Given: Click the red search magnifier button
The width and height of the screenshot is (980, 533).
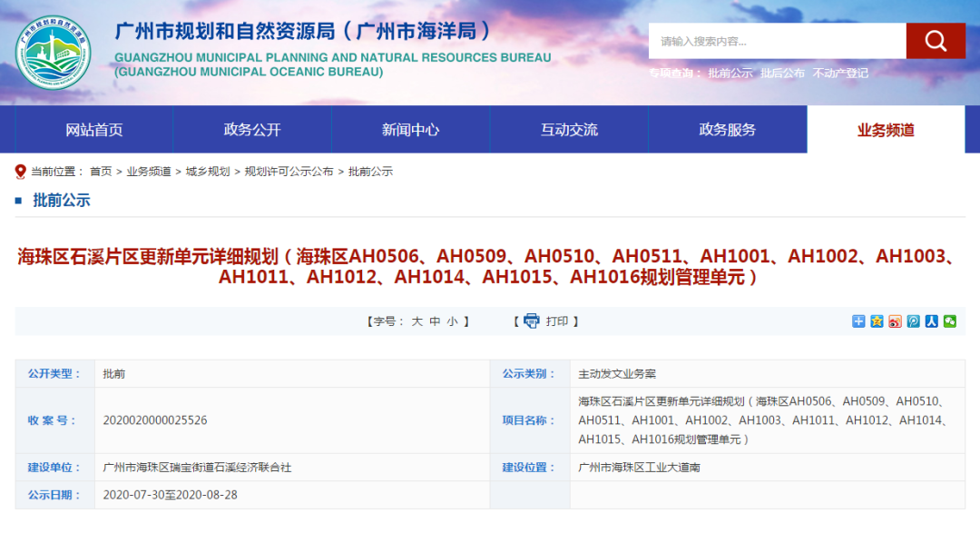Looking at the screenshot, I should (936, 41).
